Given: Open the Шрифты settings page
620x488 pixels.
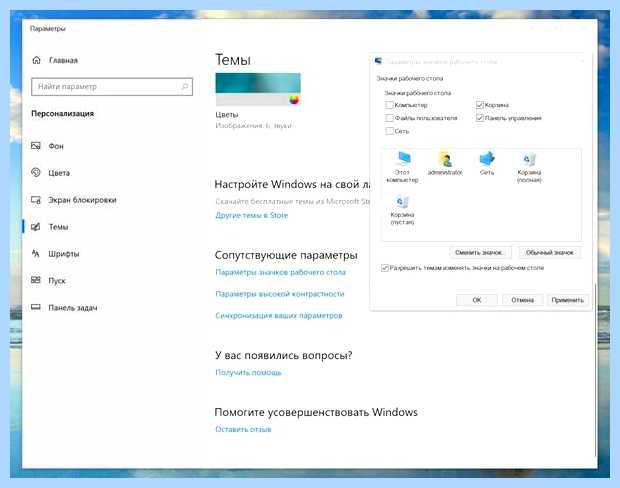Looking at the screenshot, I should tap(64, 253).
